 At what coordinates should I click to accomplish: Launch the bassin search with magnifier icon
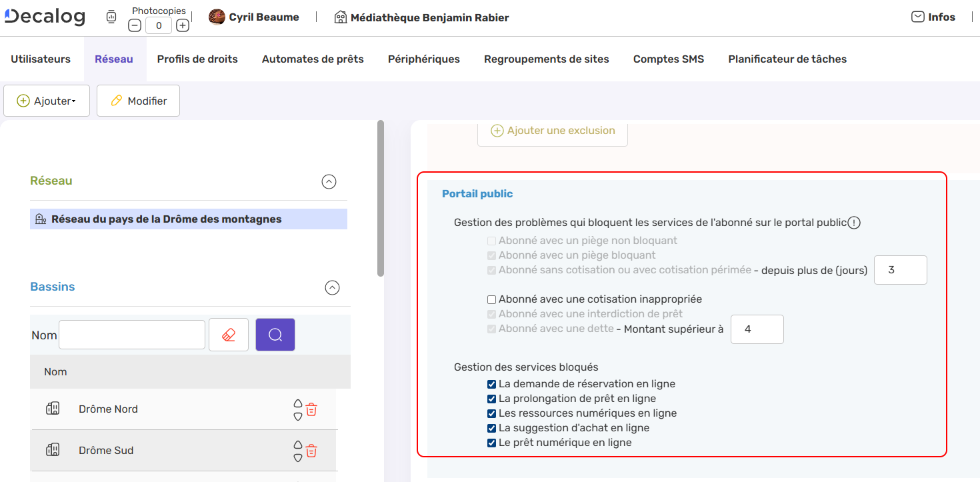point(275,334)
